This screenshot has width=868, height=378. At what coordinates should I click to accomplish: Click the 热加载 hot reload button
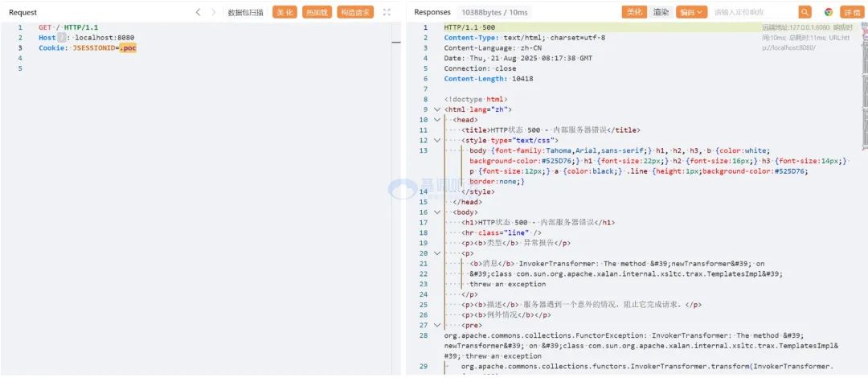(x=317, y=12)
